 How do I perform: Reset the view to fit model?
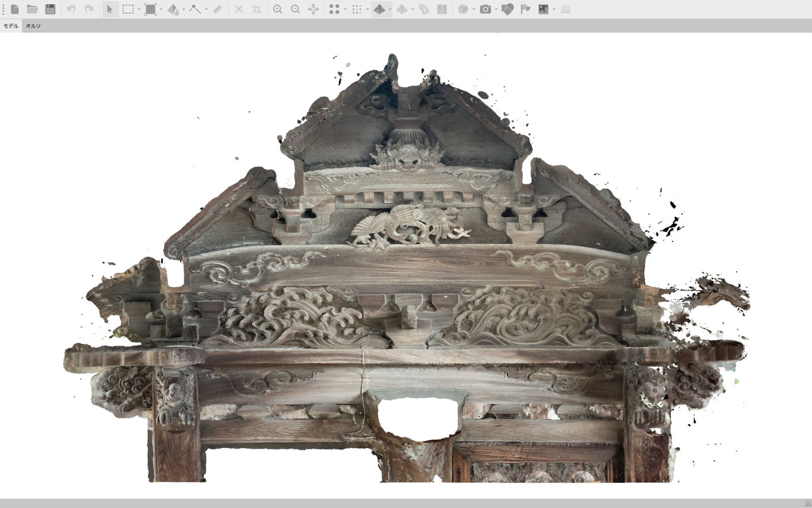tap(314, 9)
